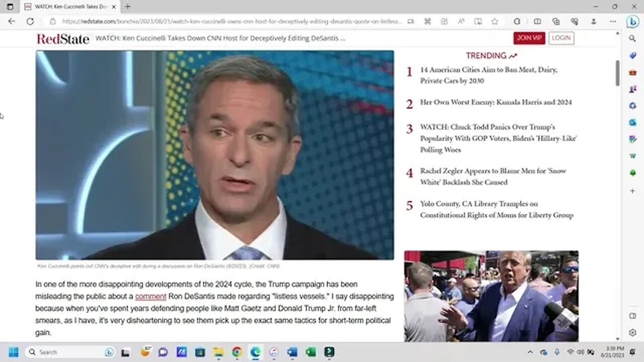Open the browser profile icon

coord(594,22)
